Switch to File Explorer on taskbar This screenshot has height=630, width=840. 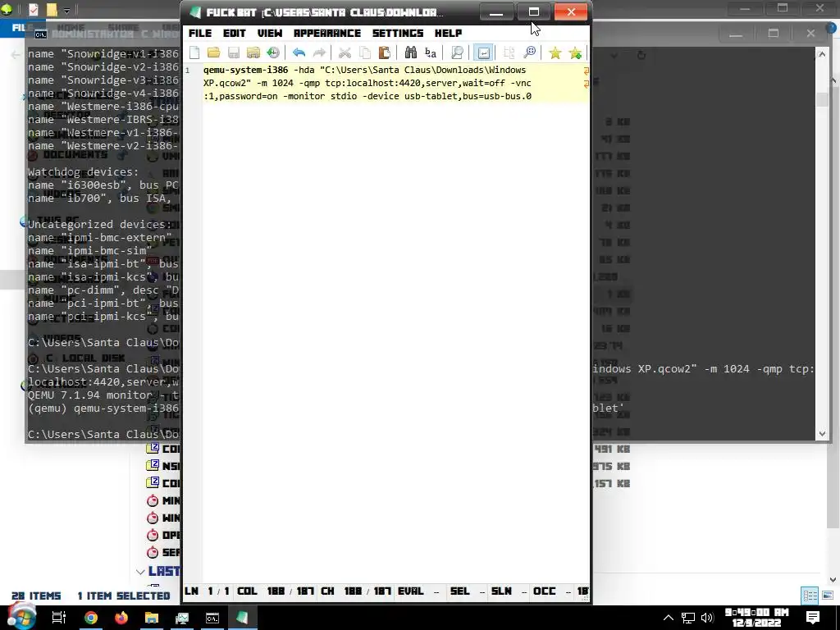click(x=152, y=618)
